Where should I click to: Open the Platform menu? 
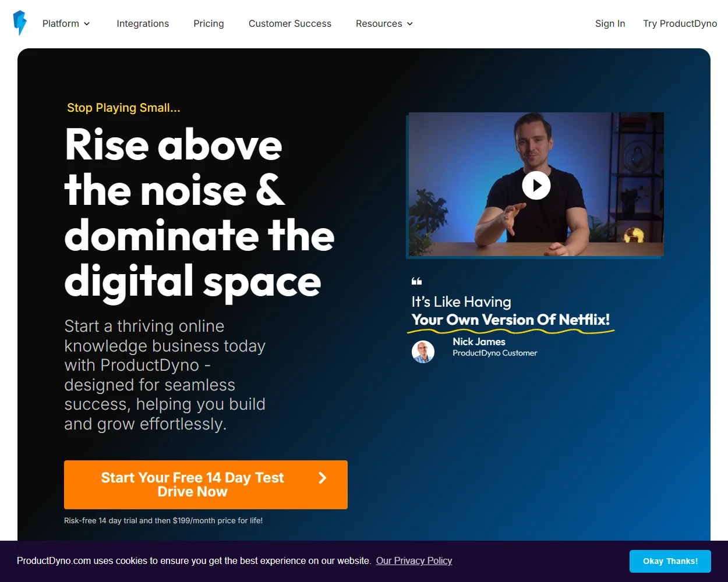(x=66, y=23)
